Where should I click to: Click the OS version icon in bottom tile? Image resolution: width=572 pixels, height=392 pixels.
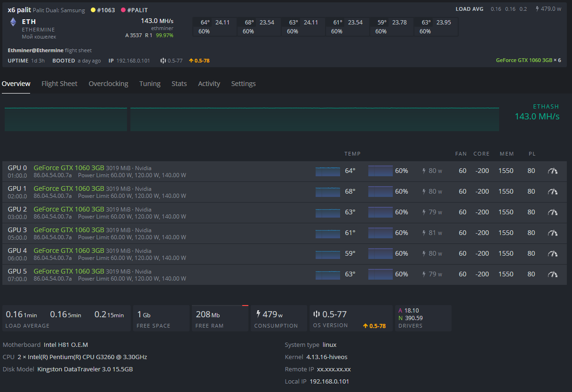[317, 314]
